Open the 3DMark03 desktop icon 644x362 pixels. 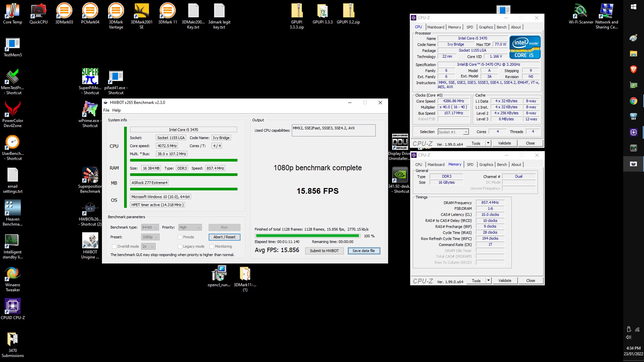point(64,14)
